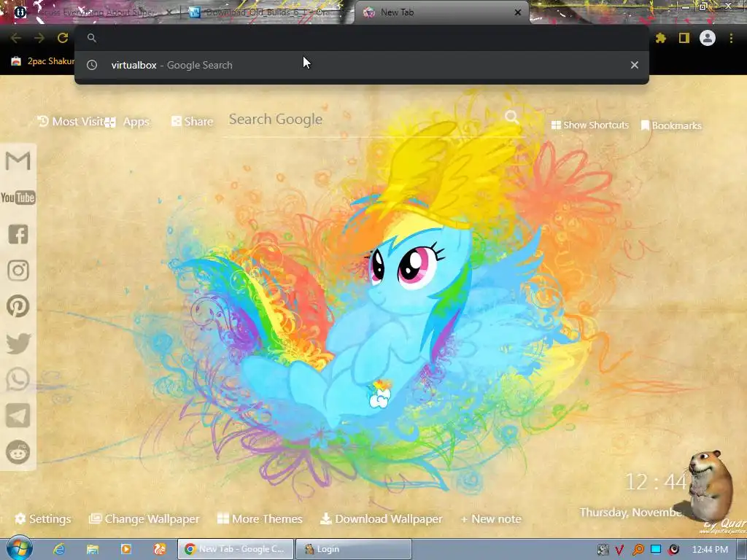
Task: Launch Internet Explorer from the taskbar
Action: (x=59, y=549)
